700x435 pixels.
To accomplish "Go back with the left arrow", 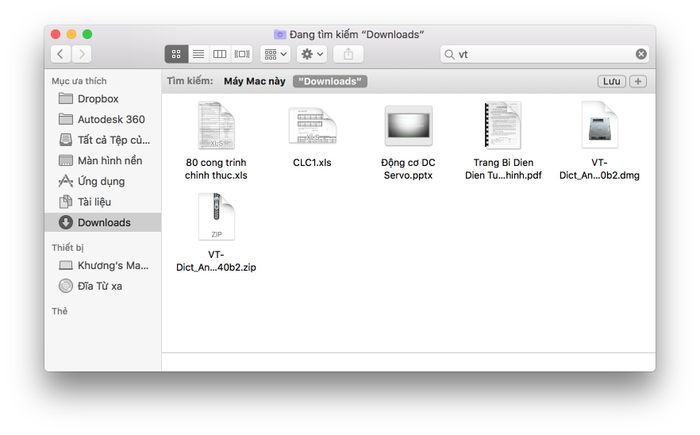I will click(61, 54).
